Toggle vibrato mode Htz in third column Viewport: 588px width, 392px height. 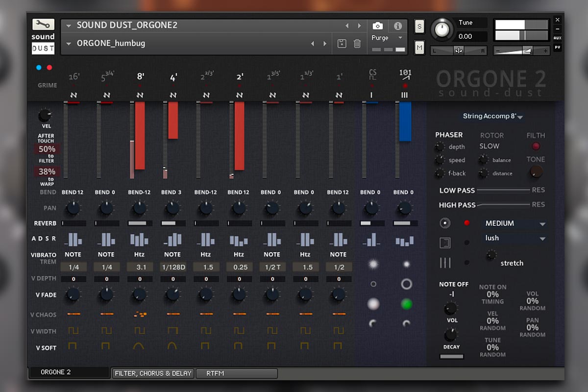tap(139, 254)
